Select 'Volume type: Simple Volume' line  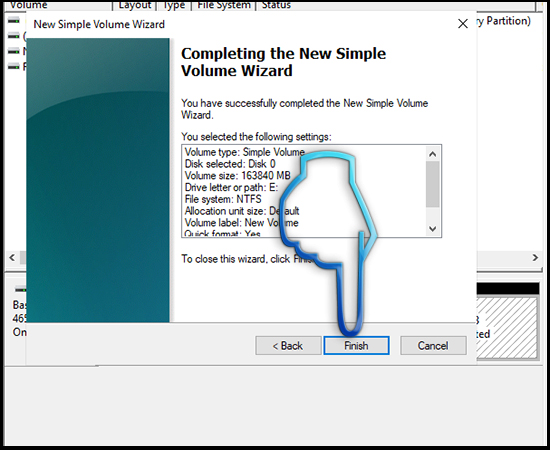(x=244, y=152)
